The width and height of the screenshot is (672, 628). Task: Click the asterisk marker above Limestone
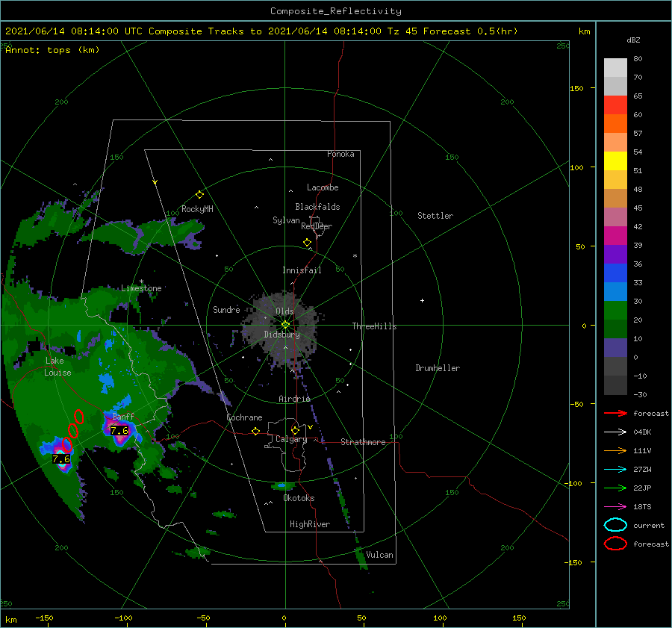[x=141, y=282]
